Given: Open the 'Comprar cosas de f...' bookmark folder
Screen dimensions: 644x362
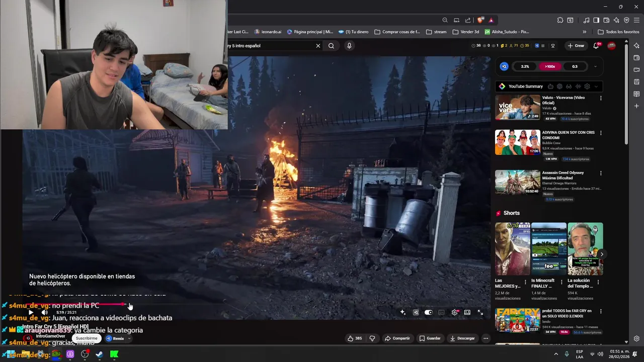Looking at the screenshot, I should (397, 32).
